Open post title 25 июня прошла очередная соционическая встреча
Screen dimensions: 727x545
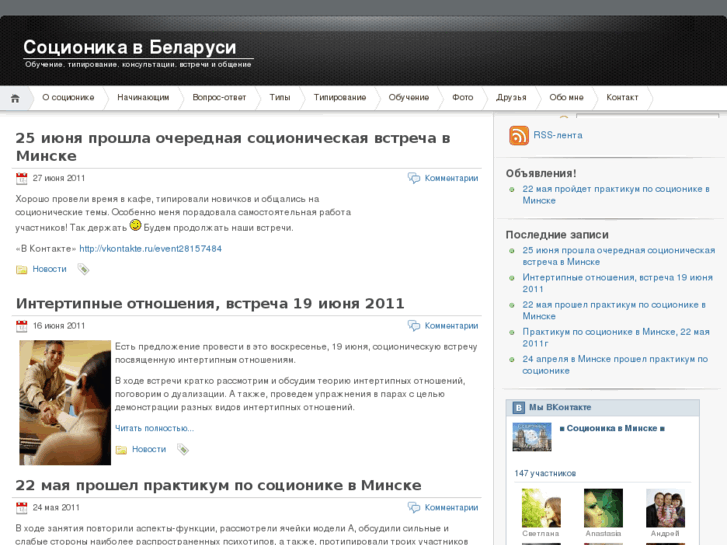click(233, 147)
